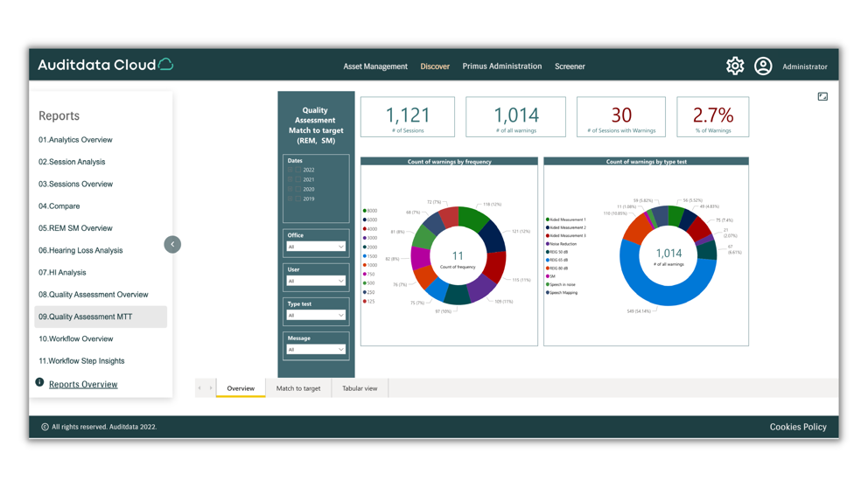Open the 07.HI Analysis report

coord(62,272)
